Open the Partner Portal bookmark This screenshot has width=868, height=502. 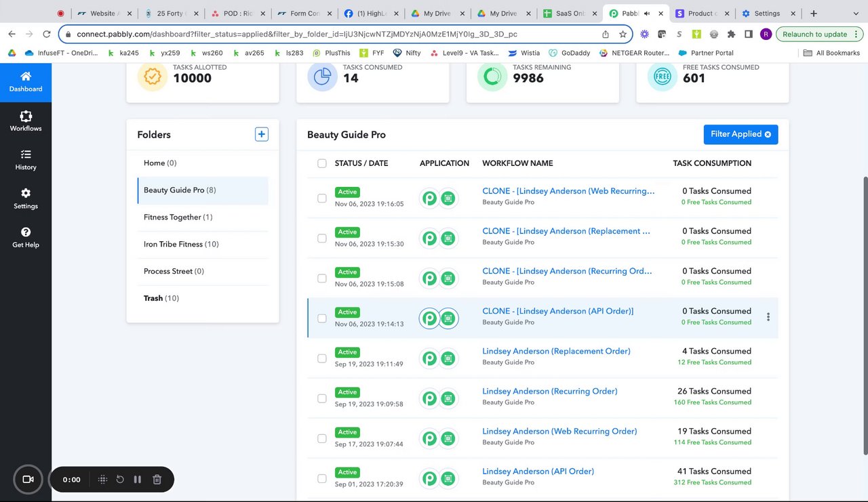coord(705,53)
